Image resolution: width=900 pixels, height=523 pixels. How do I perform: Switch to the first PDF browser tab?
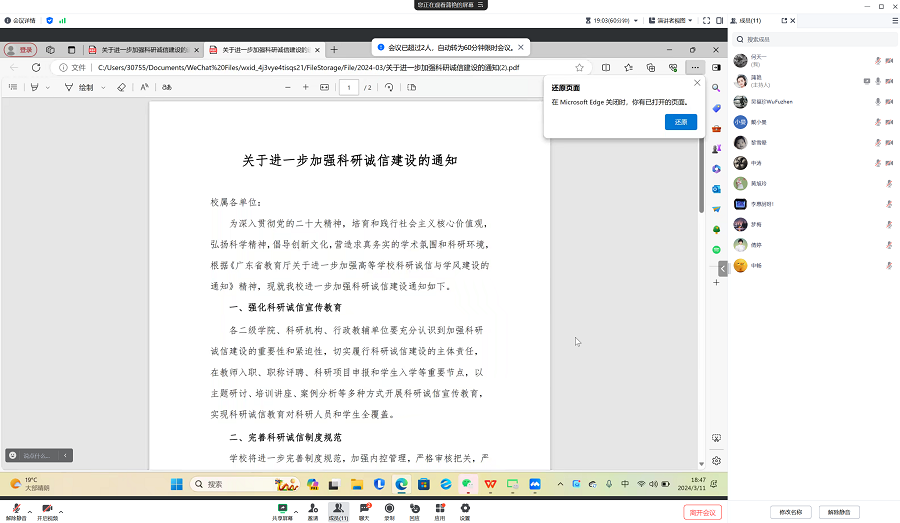[143, 49]
